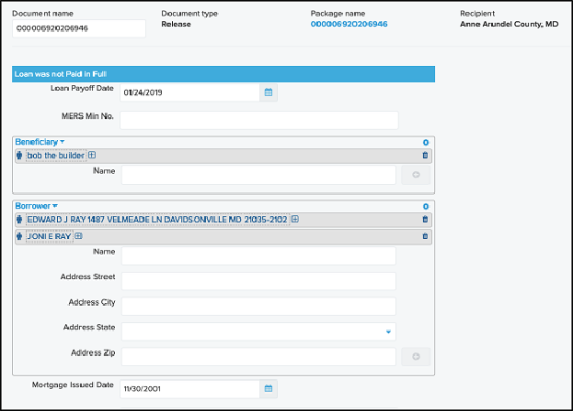Select JONI E RAY borrower name

click(49, 236)
